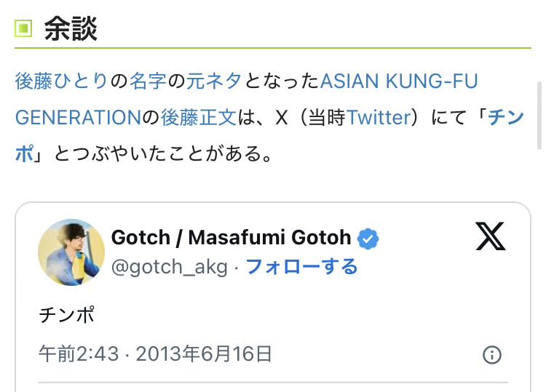Image resolution: width=546 pixels, height=392 pixels.
Task: Click the Twitter link in the paragraph
Action: [x=379, y=116]
